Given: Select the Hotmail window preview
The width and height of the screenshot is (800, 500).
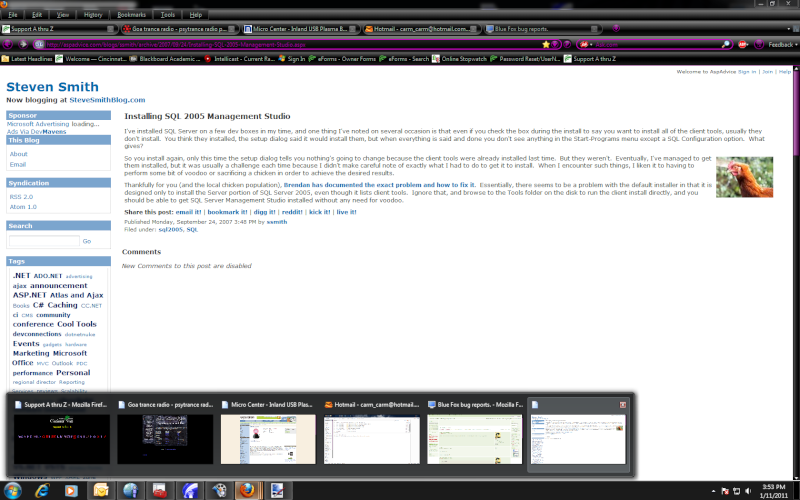Looking at the screenshot, I should [x=372, y=434].
